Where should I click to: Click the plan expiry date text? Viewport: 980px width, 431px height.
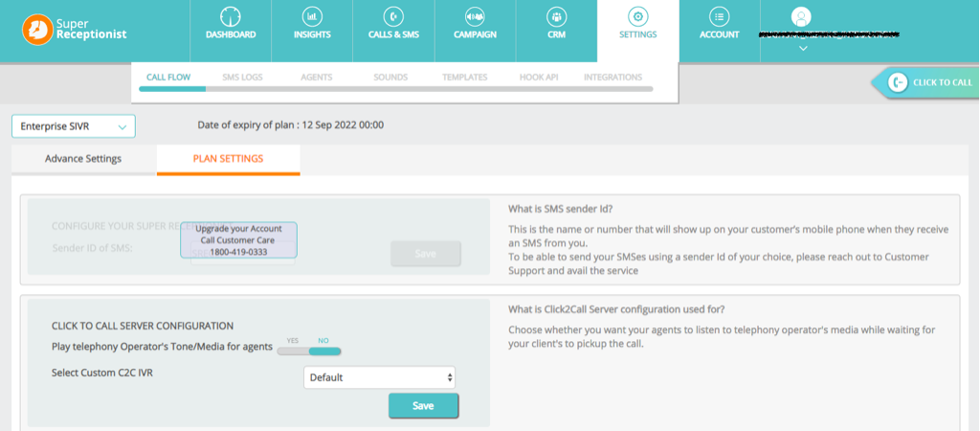pos(291,125)
